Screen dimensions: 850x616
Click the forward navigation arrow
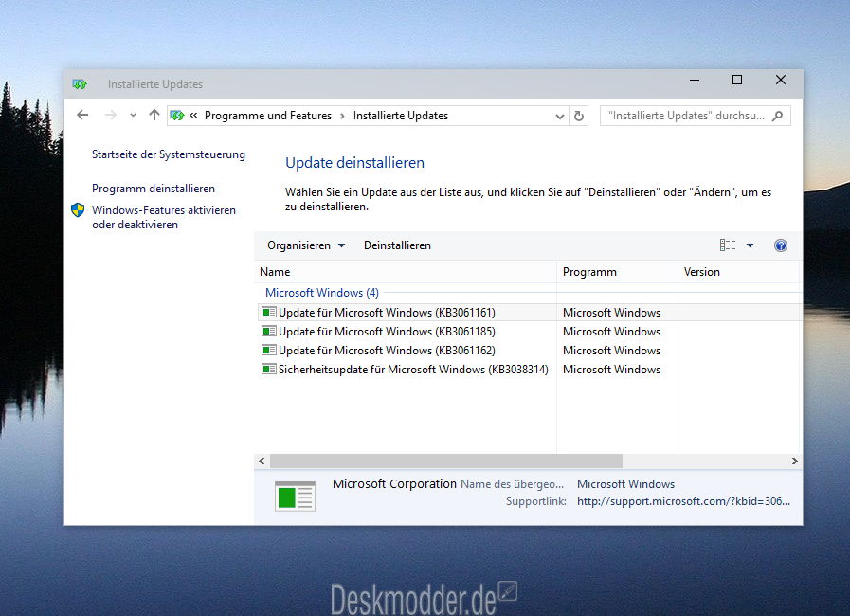(111, 115)
